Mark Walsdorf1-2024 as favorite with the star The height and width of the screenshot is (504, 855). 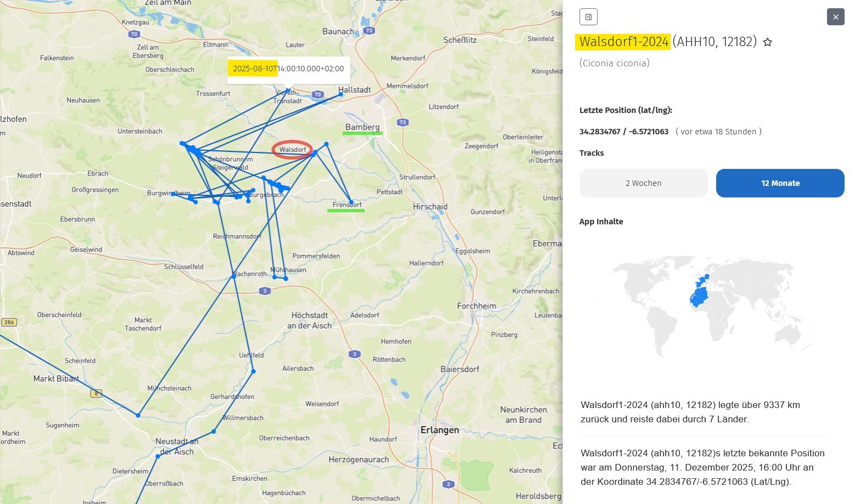[768, 42]
